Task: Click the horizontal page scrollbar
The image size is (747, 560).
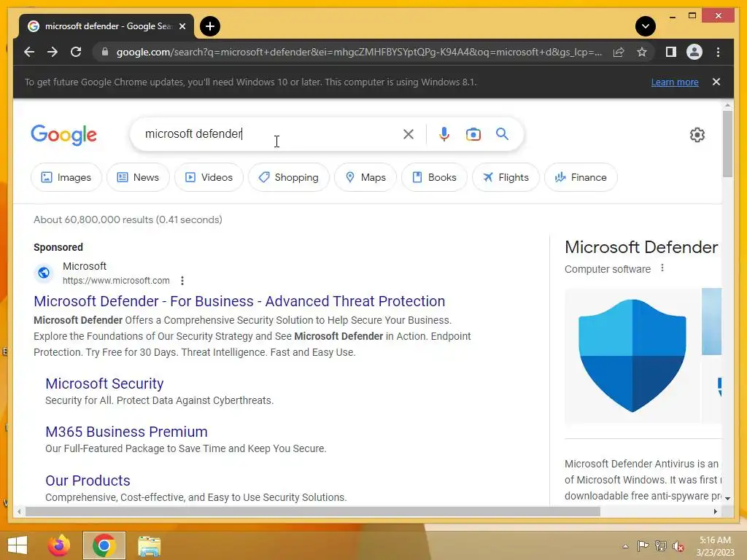Action: [312, 511]
